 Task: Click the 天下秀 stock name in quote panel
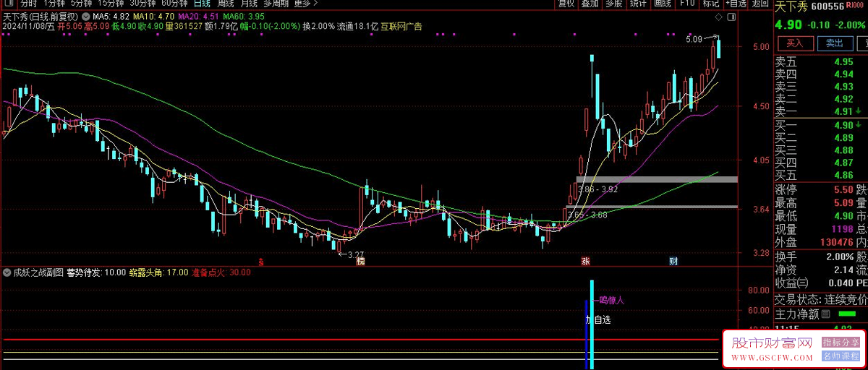(792, 7)
